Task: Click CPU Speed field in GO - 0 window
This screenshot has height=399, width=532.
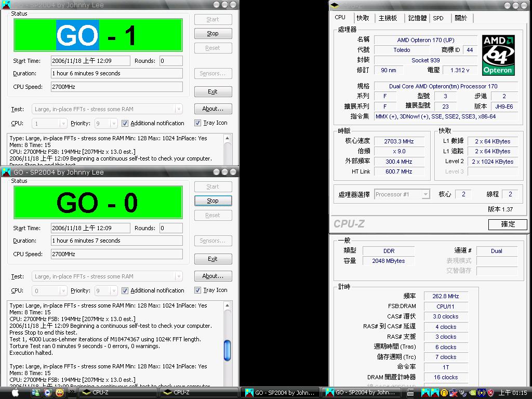Action: 117,254
